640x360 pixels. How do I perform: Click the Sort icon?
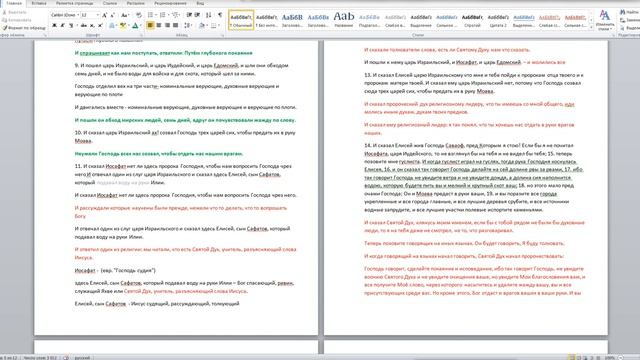209,15
